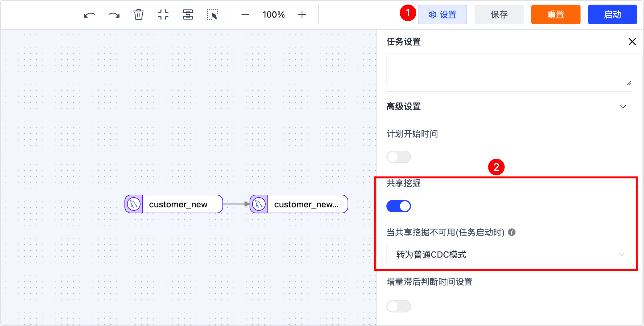
Task: Activate the marquee selection tool
Action: [212, 14]
